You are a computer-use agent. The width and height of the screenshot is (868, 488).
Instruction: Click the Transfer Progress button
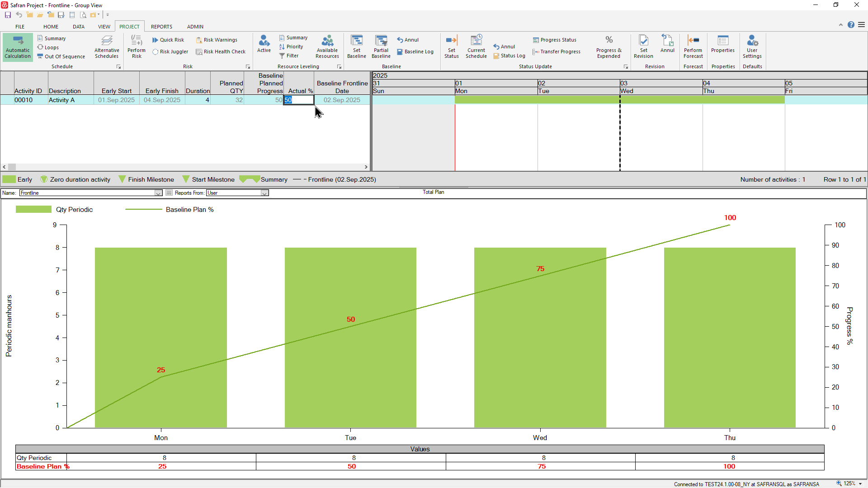point(557,52)
